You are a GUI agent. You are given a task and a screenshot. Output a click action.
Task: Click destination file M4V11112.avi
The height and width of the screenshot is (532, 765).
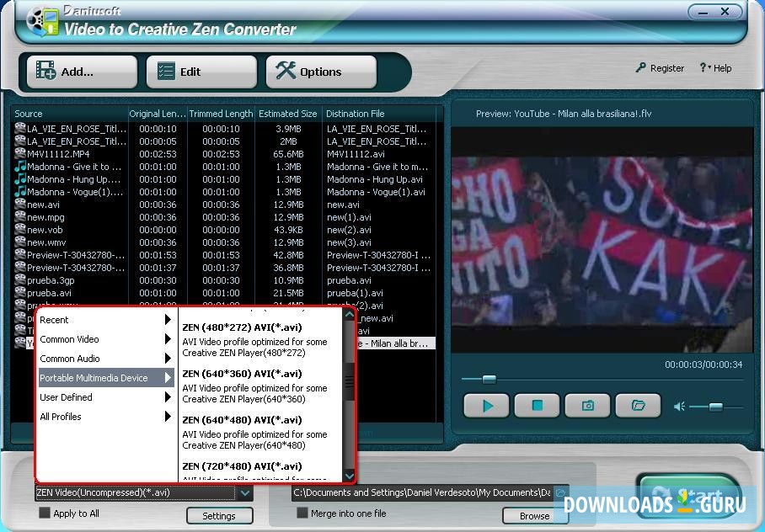[x=356, y=154]
